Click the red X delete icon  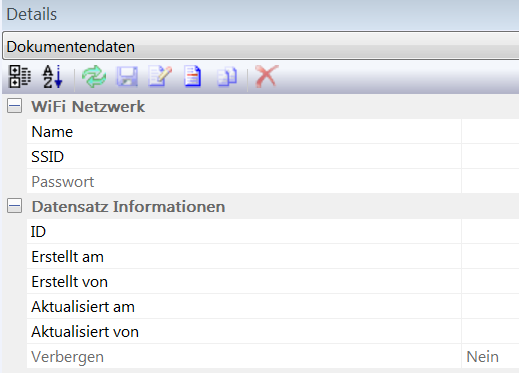(x=266, y=77)
